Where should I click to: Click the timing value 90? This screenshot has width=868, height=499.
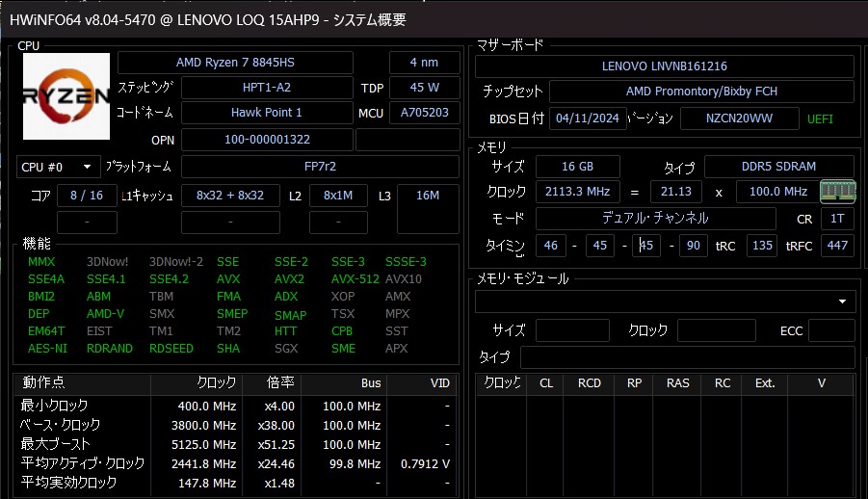[x=693, y=246]
